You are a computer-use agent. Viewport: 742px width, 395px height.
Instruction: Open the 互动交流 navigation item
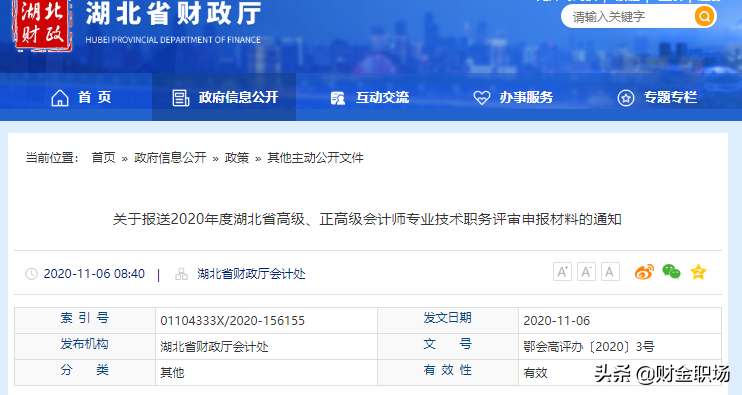click(382, 97)
